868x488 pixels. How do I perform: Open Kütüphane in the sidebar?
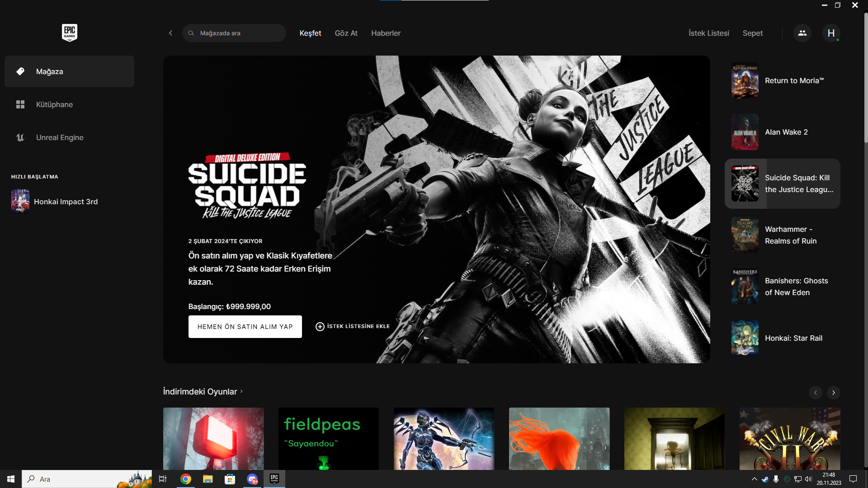[54, 104]
